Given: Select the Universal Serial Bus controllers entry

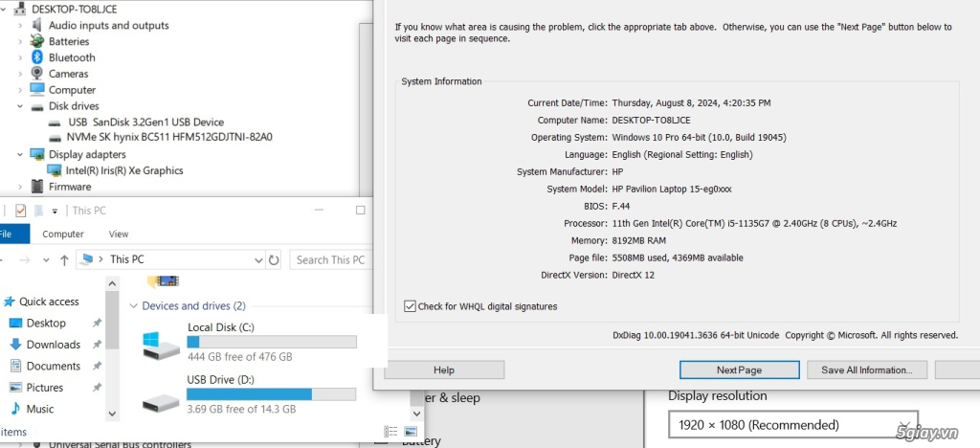Looking at the screenshot, I should [x=120, y=445].
